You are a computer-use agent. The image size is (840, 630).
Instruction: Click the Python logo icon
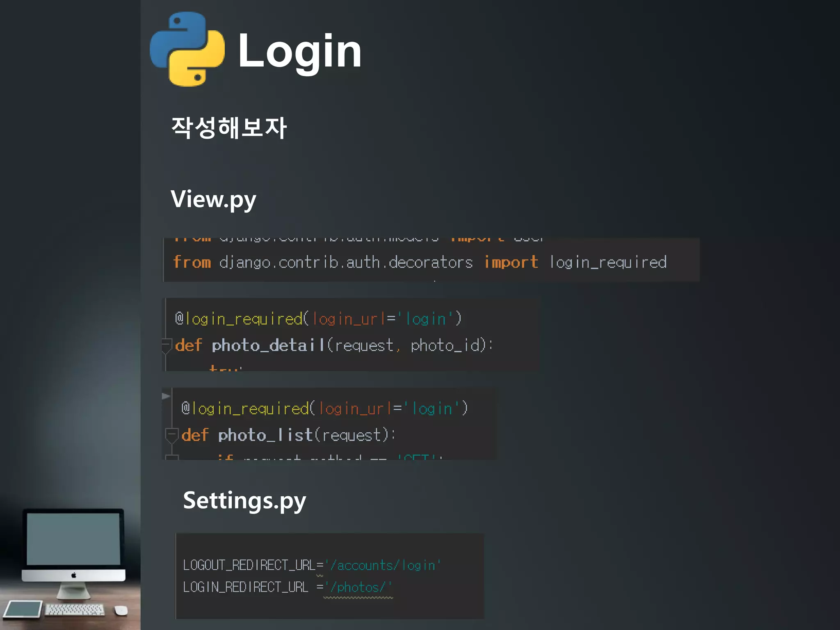click(187, 49)
